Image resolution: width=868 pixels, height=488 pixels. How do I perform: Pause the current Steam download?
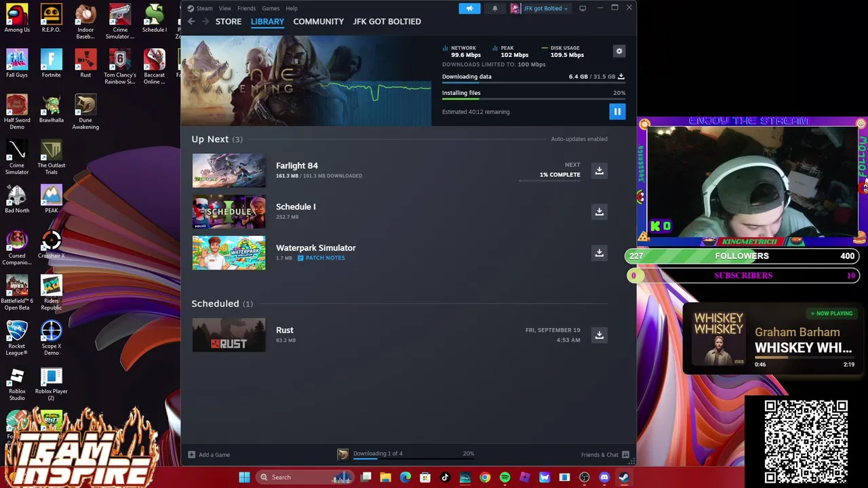(x=617, y=111)
